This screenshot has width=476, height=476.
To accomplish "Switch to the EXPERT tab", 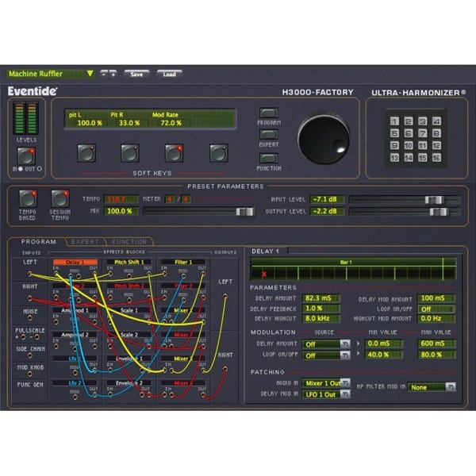I will pyautogui.click(x=85, y=242).
